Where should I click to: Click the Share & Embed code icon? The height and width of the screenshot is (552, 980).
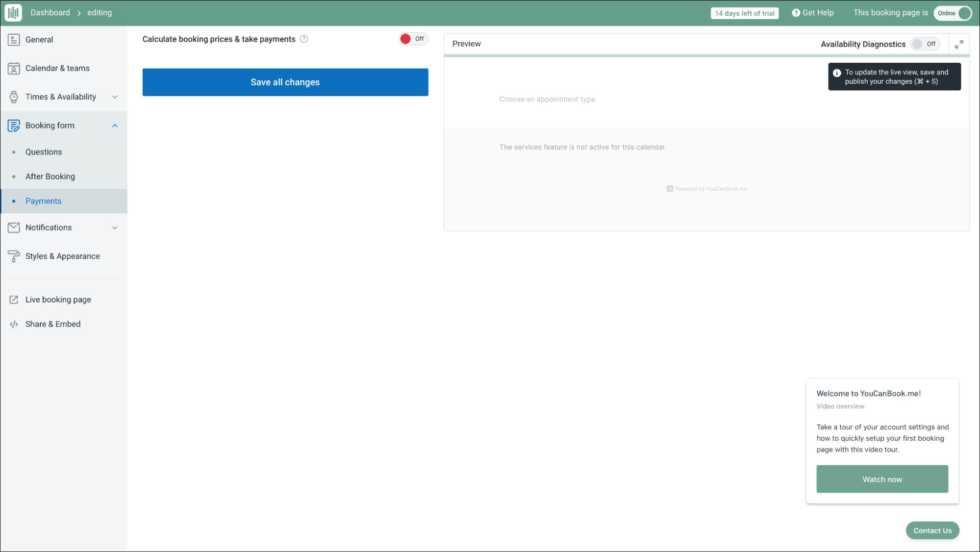(x=14, y=324)
